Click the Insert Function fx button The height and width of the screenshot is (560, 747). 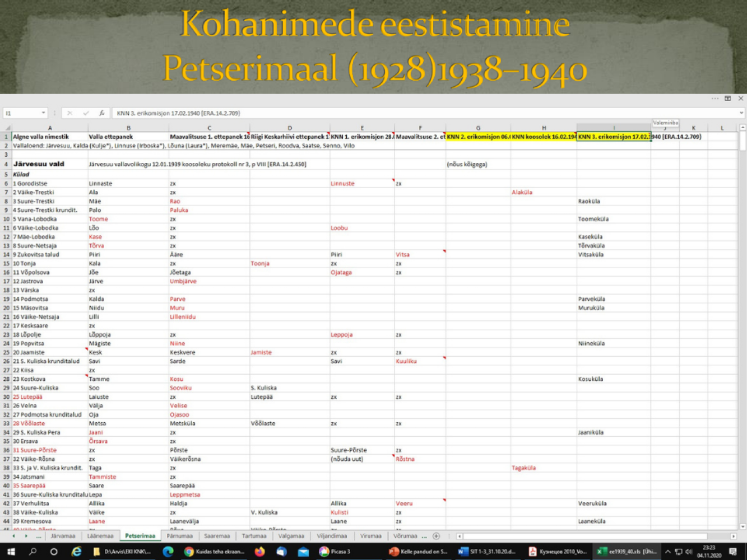[101, 113]
